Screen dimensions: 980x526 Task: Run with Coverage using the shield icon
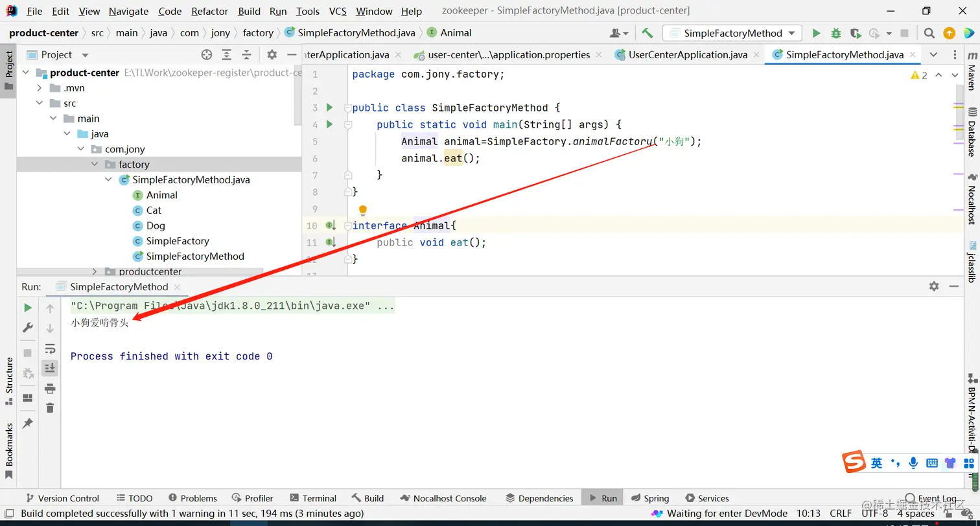(855, 33)
